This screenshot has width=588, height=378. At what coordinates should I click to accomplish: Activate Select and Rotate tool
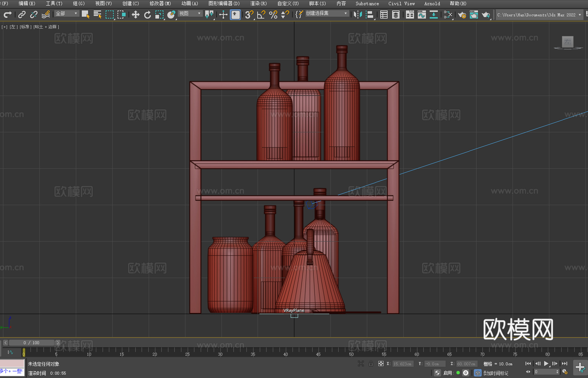pos(148,14)
